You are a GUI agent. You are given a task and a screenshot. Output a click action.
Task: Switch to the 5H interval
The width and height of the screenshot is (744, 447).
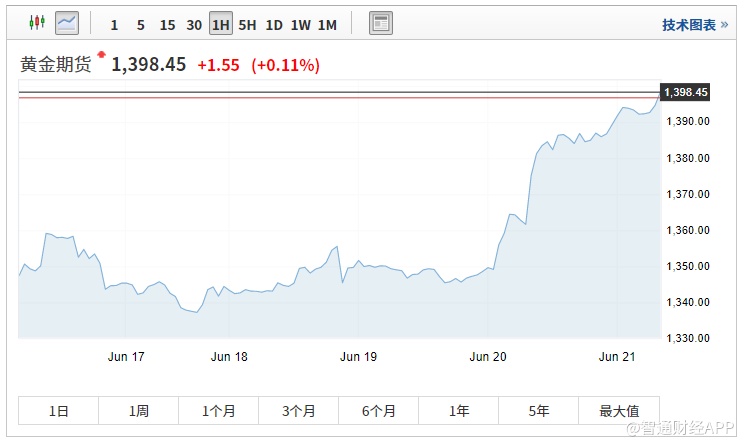pos(247,24)
